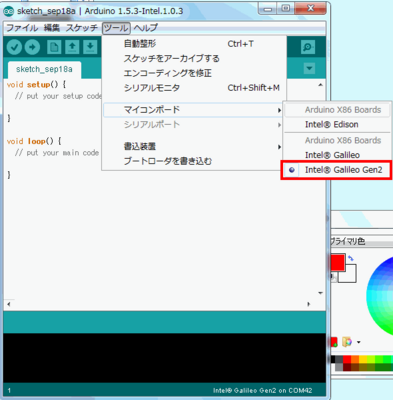Image resolution: width=393 pixels, height=400 pixels.
Task: Select スケッチをアーカイブする menu entry
Action: click(x=194, y=58)
